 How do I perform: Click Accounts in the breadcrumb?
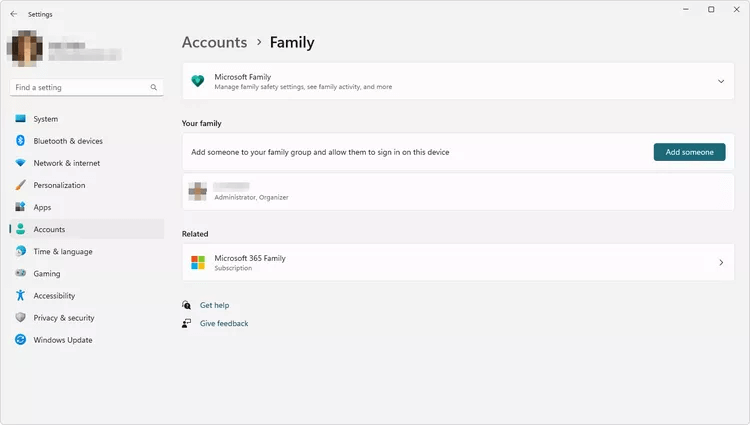coord(214,43)
